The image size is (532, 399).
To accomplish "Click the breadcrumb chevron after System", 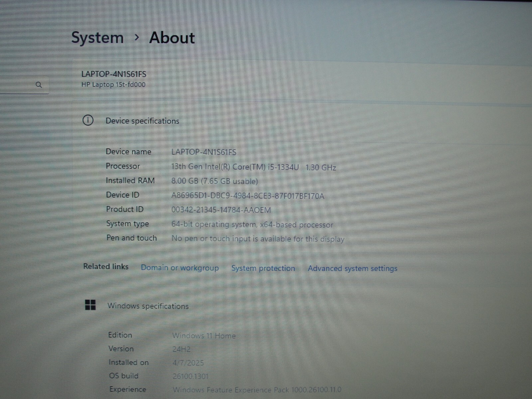I will (x=137, y=38).
